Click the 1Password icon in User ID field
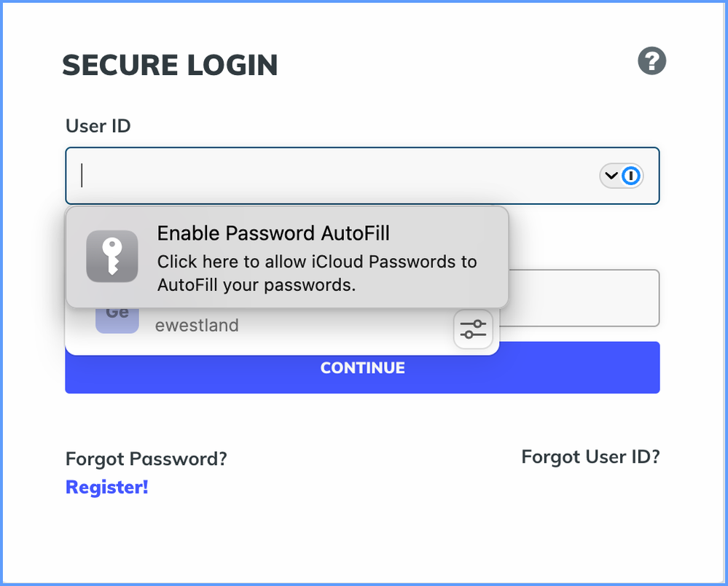 click(x=630, y=176)
